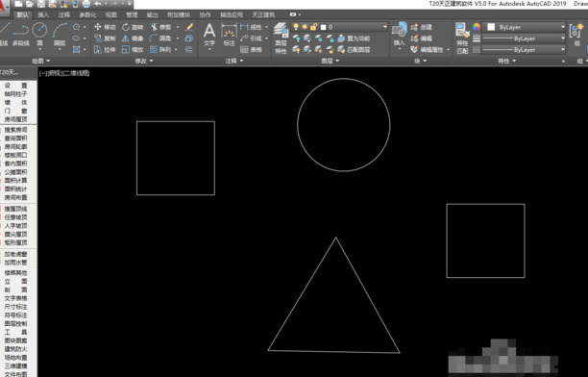Activate the Rotate (旋转) tool

[x=133, y=27]
